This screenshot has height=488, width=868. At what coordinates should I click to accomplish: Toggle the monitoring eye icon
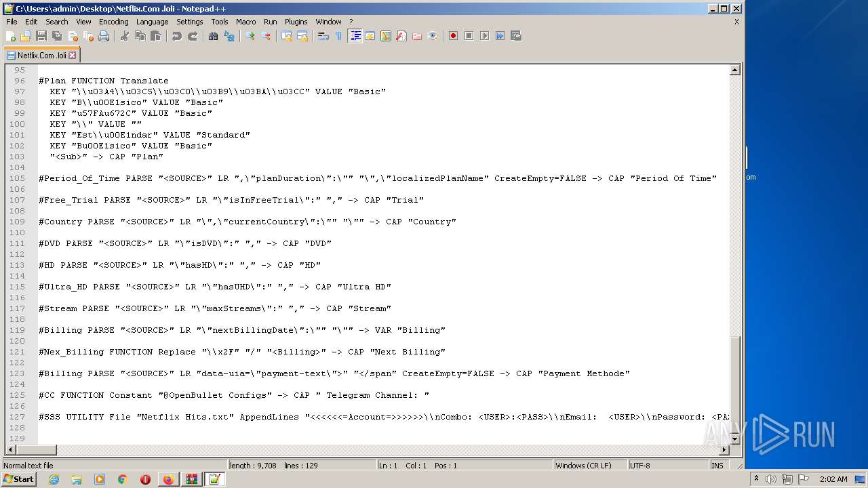[433, 36]
